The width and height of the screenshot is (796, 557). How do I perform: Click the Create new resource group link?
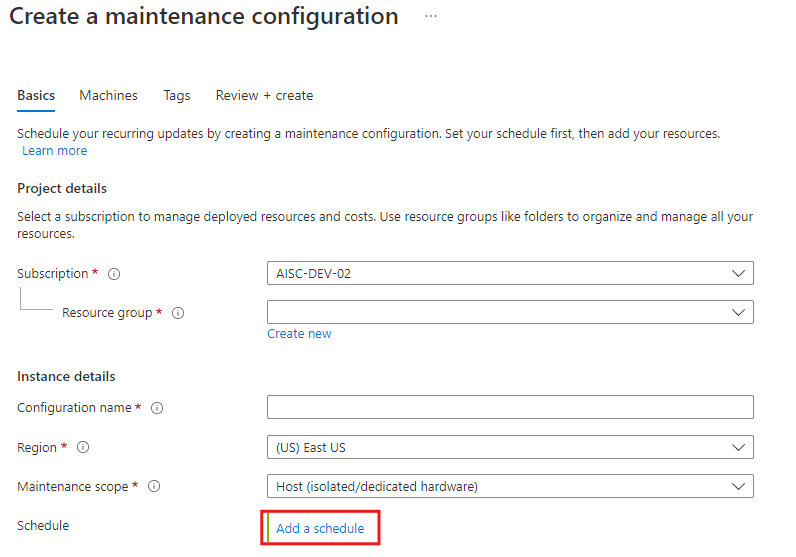(299, 334)
